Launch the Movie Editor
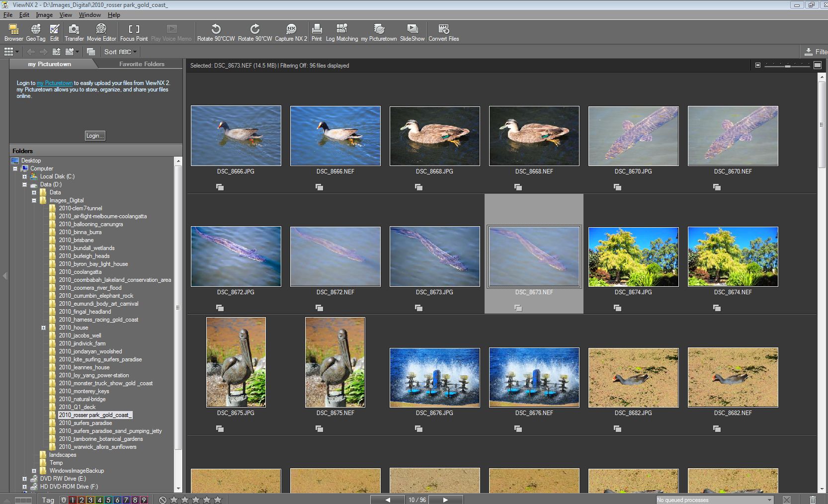The height and width of the screenshot is (504, 828). click(x=101, y=33)
